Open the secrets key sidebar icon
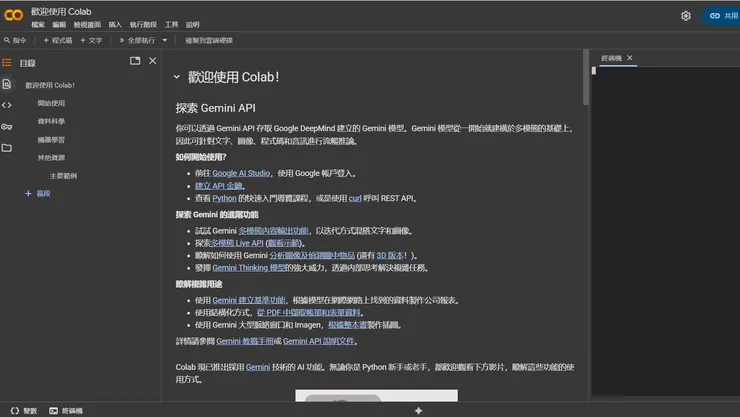This screenshot has height=417, width=740. click(7, 126)
